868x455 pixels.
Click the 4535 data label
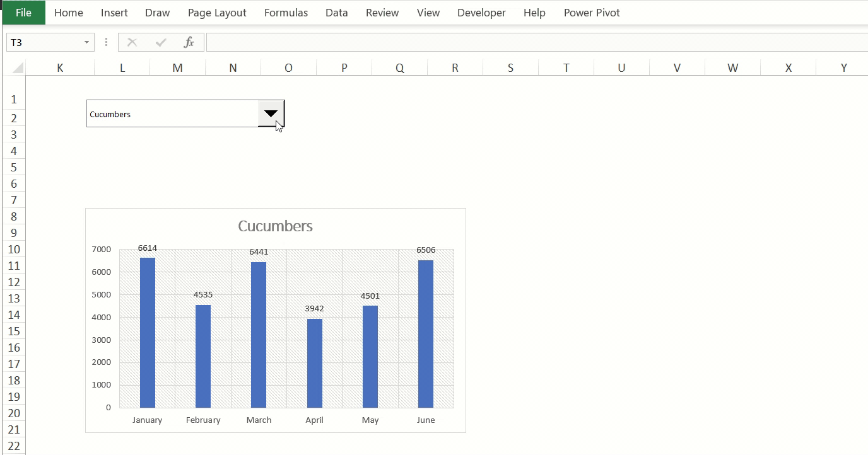pos(203,294)
